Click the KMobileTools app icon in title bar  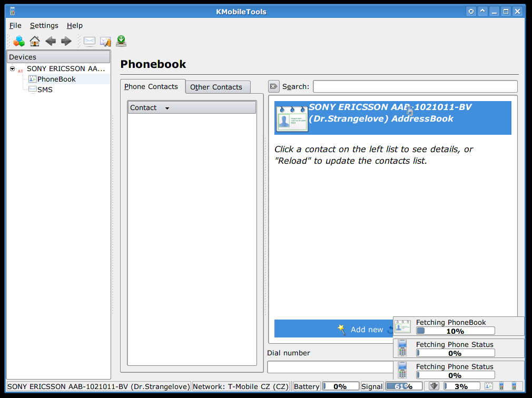13,11
